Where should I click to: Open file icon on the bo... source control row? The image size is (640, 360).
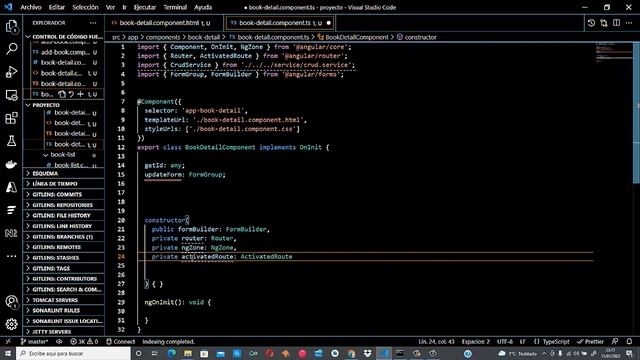tap(62, 94)
